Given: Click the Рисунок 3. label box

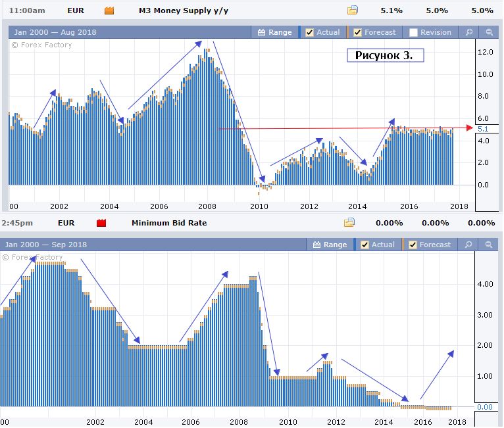Looking at the screenshot, I should pyautogui.click(x=385, y=55).
